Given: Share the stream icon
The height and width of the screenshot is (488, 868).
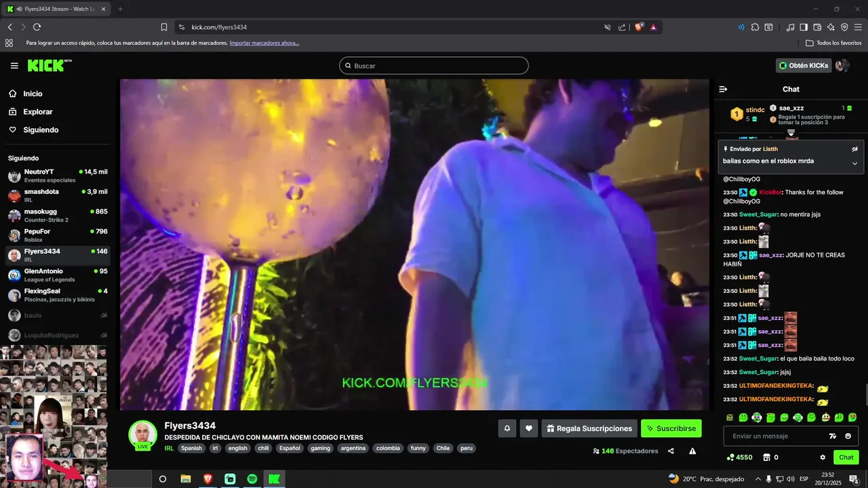Looking at the screenshot, I should coord(671,451).
